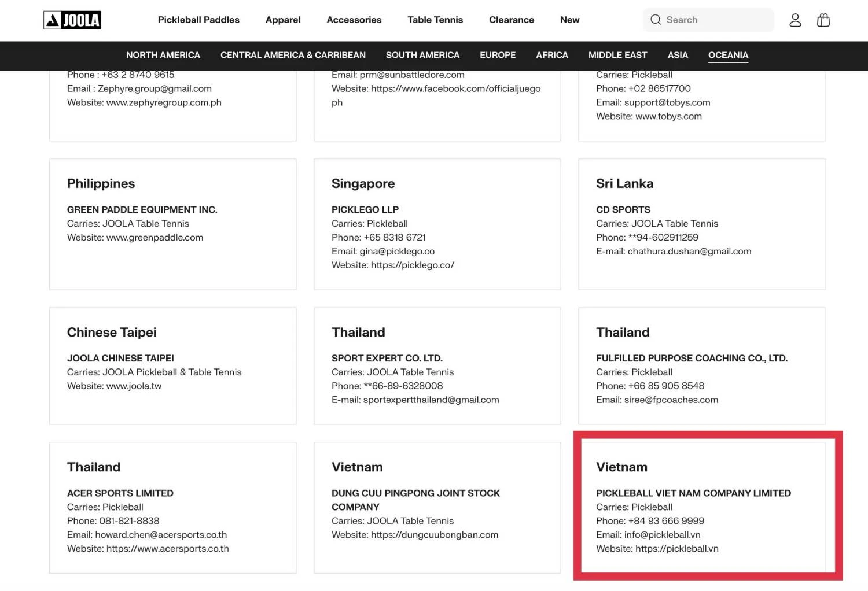Click the Singapore PickleGo LLP card
Image resolution: width=868 pixels, height=591 pixels.
(437, 224)
